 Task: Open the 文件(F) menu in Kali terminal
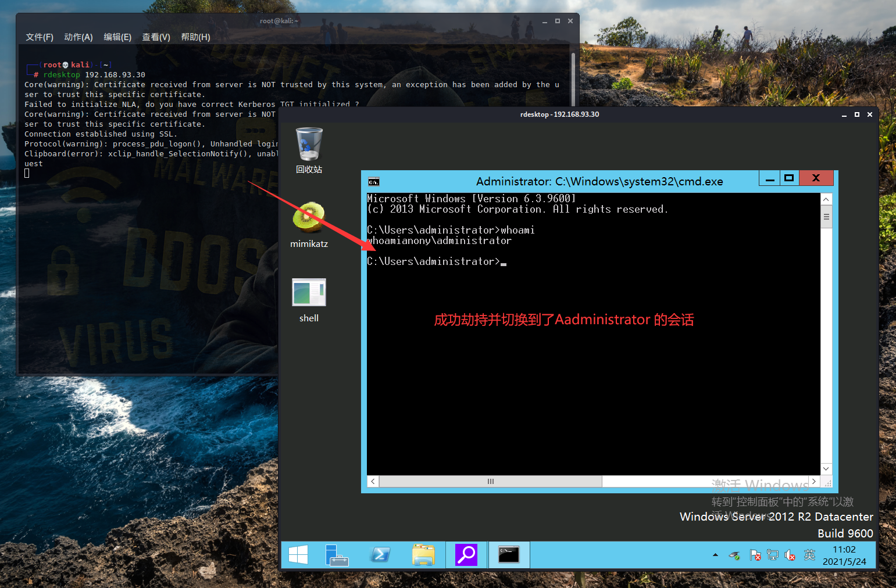40,37
